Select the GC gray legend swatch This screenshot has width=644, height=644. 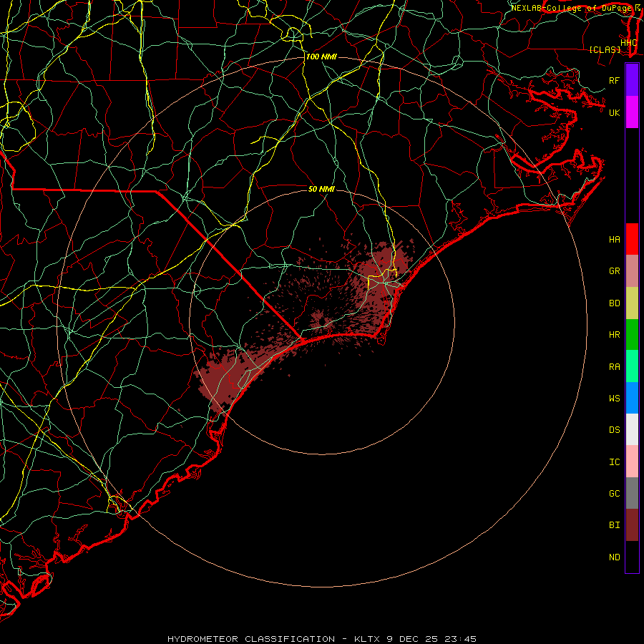[632, 493]
